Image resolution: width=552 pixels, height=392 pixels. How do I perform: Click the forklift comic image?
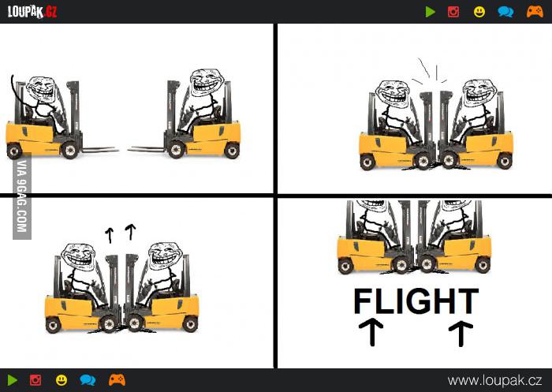276,196
